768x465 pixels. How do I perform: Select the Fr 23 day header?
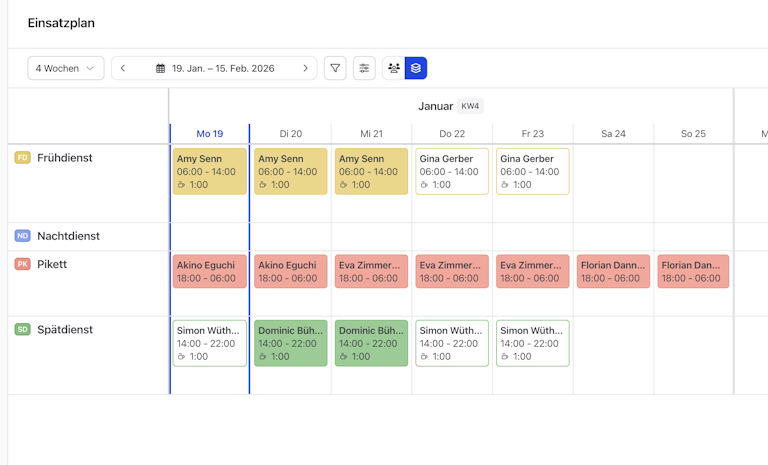[x=532, y=134]
